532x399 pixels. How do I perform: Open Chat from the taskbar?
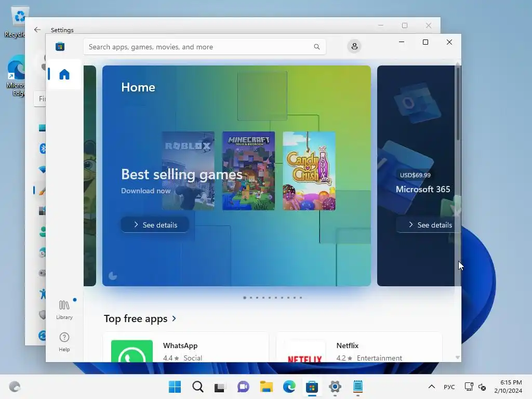click(x=243, y=387)
